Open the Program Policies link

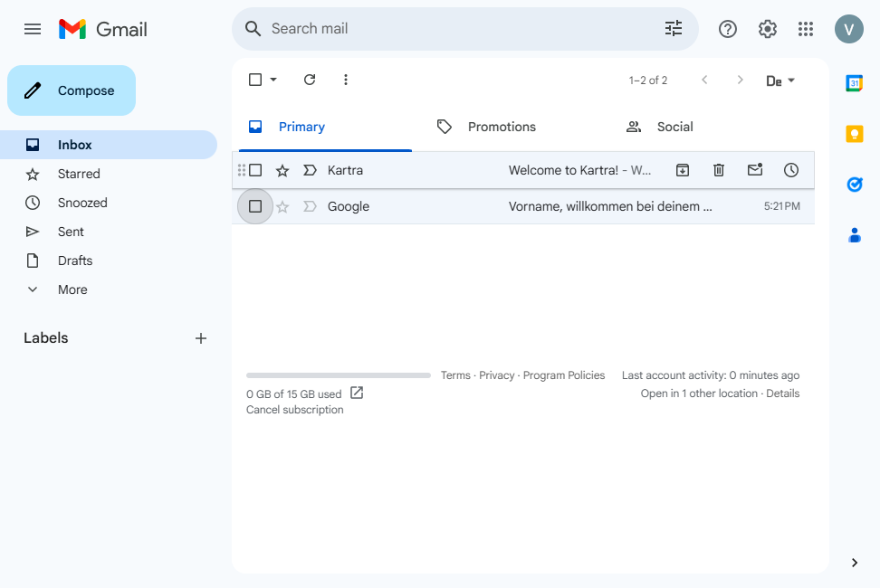[564, 375]
